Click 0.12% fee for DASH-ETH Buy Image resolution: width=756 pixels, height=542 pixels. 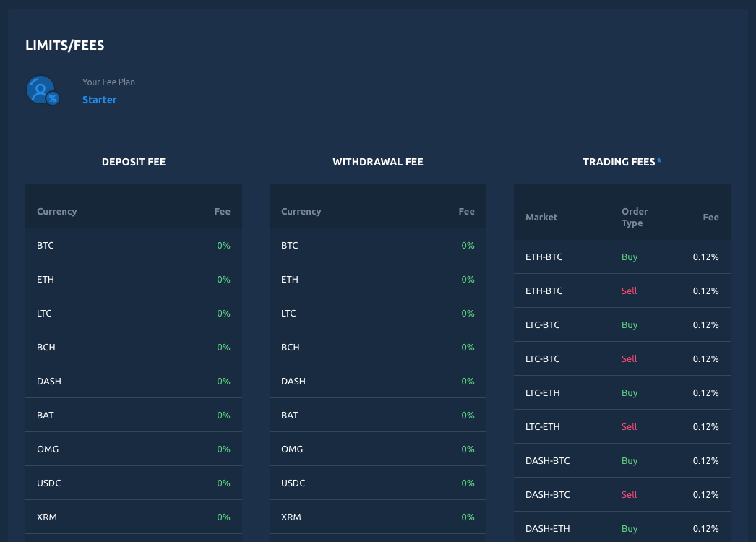tap(706, 528)
